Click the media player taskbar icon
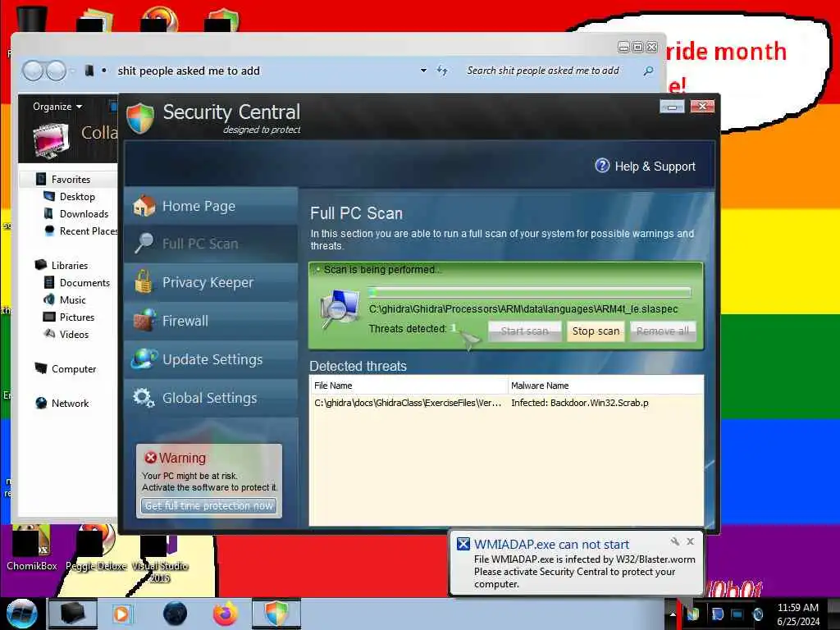The width and height of the screenshot is (840, 630). point(121,614)
